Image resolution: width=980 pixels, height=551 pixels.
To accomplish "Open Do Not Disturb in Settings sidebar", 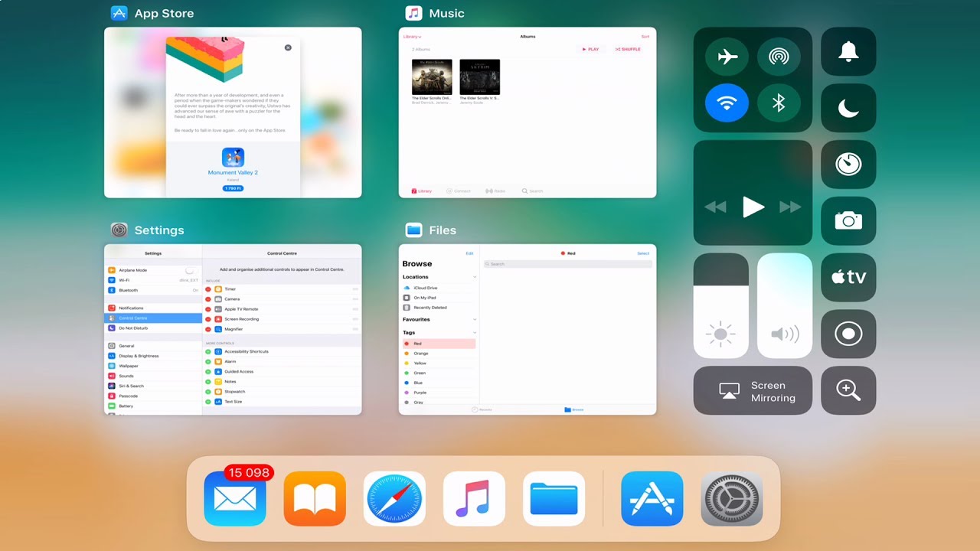I will 153,328.
